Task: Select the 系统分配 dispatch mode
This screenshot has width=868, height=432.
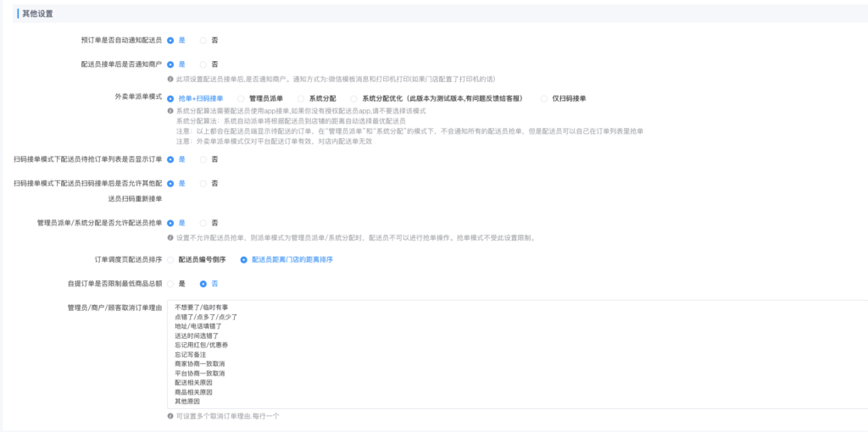Action: (301, 98)
